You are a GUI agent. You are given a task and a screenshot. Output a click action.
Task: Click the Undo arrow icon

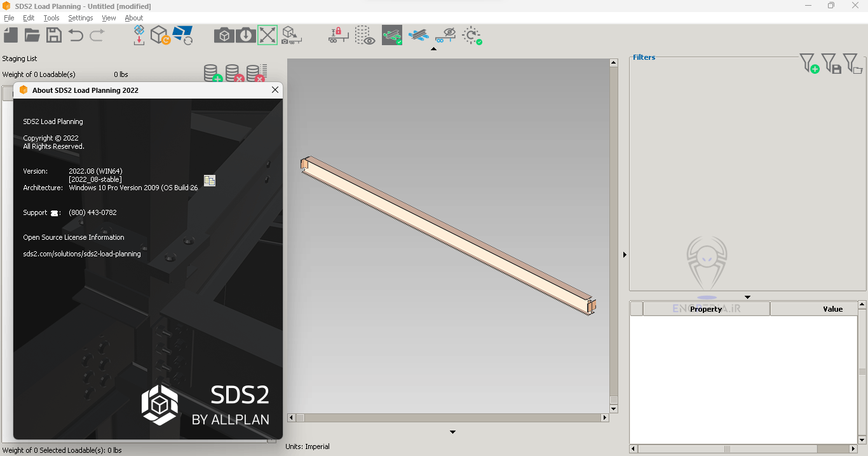pyautogui.click(x=76, y=35)
